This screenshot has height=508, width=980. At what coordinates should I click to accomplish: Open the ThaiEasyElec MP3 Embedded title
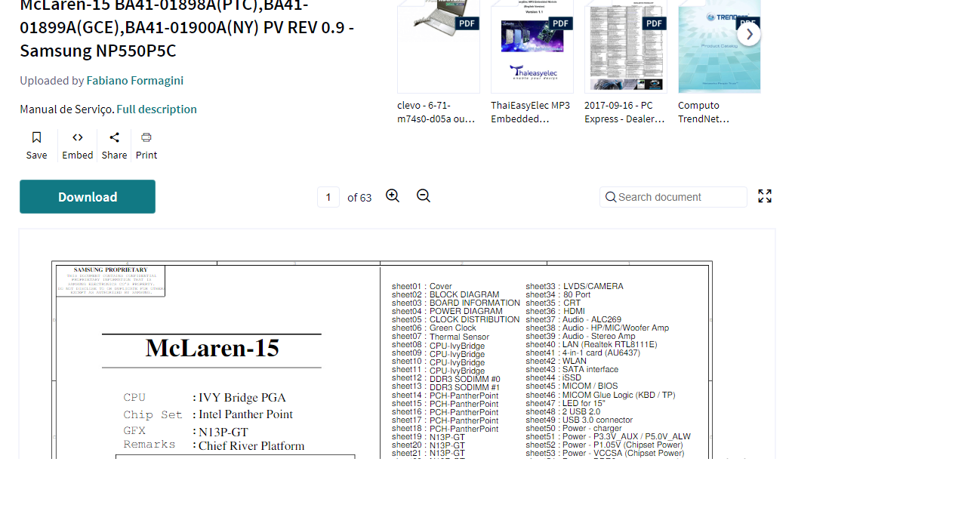coord(531,112)
